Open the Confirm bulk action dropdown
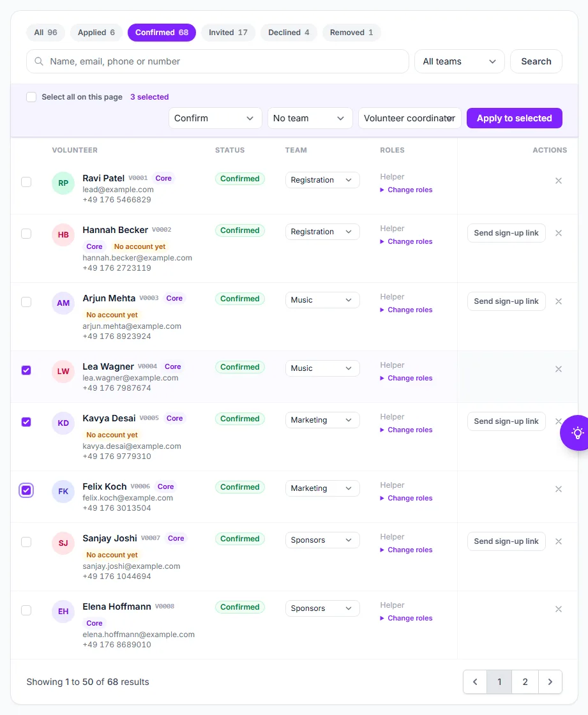Image resolution: width=588 pixels, height=715 pixels. point(215,118)
